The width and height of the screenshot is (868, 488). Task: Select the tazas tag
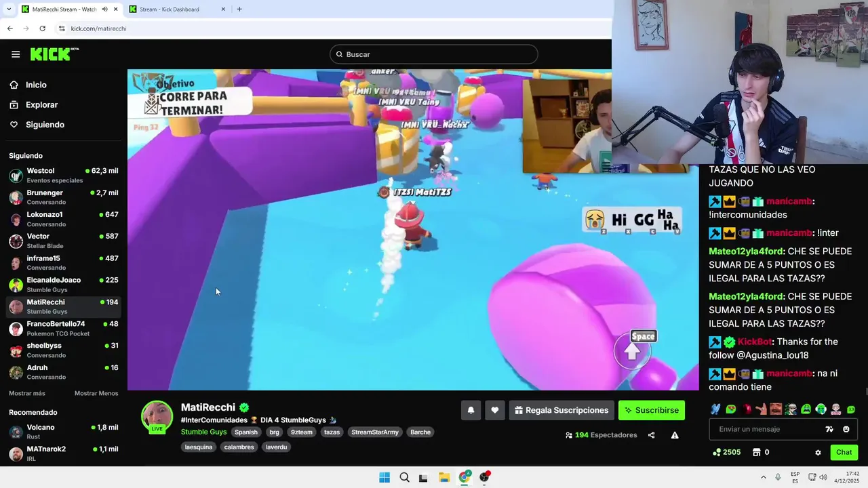click(332, 432)
